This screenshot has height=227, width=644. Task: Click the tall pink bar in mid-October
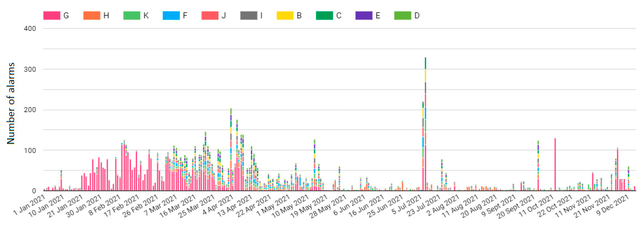(555, 165)
